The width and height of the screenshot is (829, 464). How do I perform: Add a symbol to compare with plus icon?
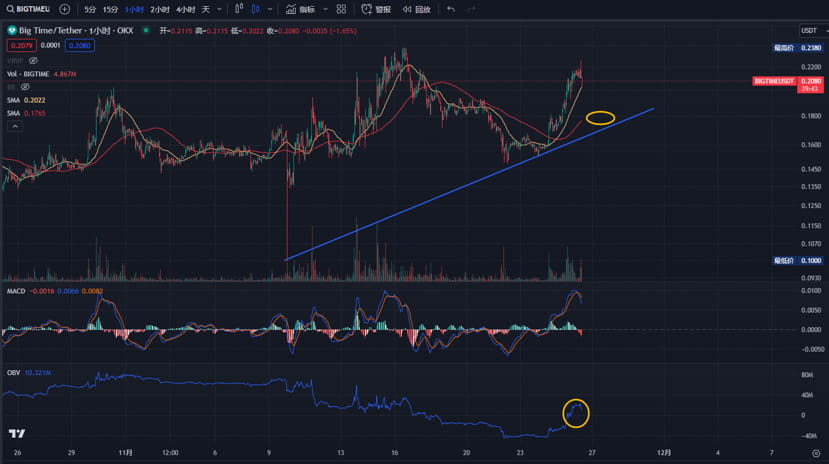tap(65, 9)
